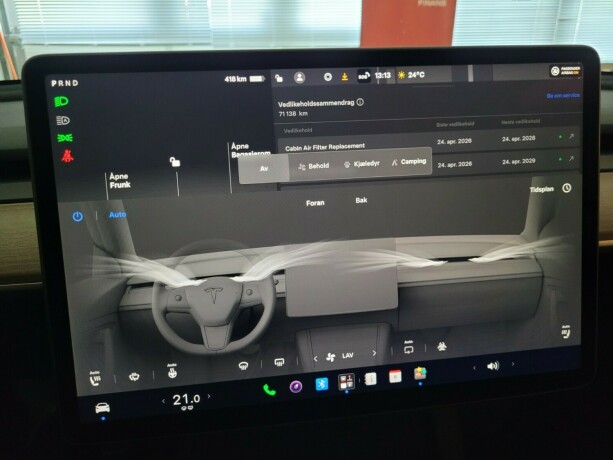Viewport: 613px width, 460px height.
Task: Toggle rear window defrost
Action: pos(279,363)
